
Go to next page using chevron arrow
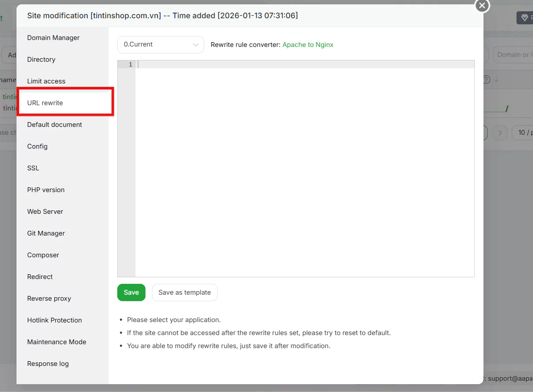pyautogui.click(x=500, y=133)
